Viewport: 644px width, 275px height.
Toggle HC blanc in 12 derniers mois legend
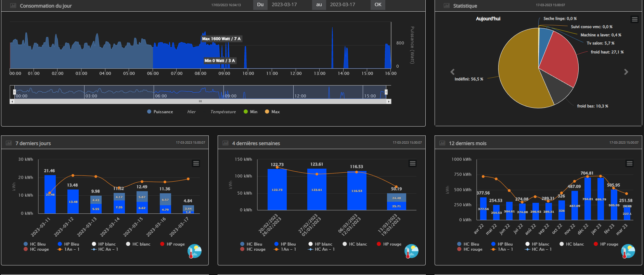(572, 244)
